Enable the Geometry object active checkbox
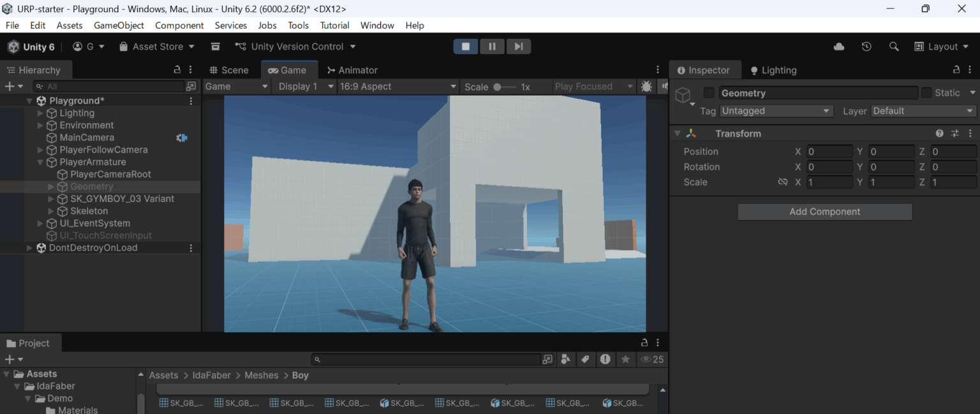 click(709, 93)
